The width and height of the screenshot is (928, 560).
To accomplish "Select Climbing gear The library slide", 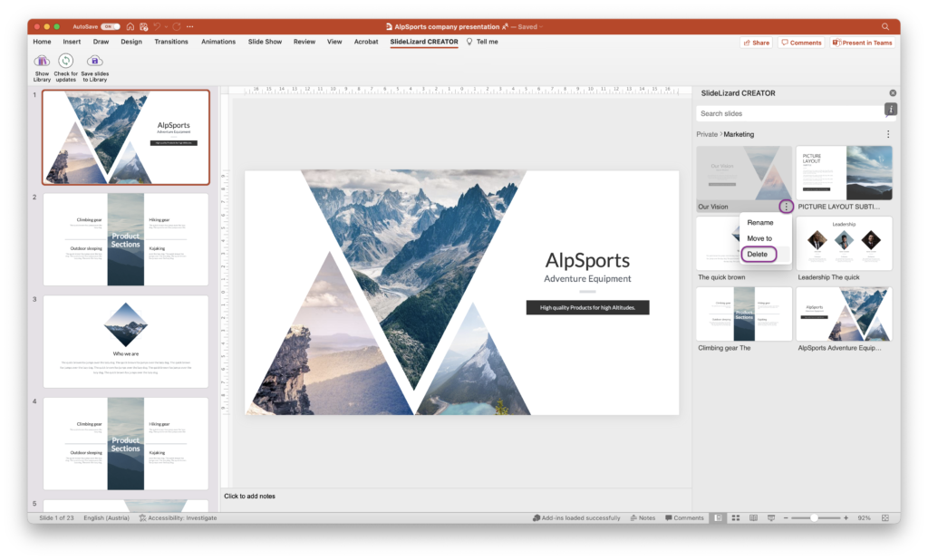I will click(744, 314).
